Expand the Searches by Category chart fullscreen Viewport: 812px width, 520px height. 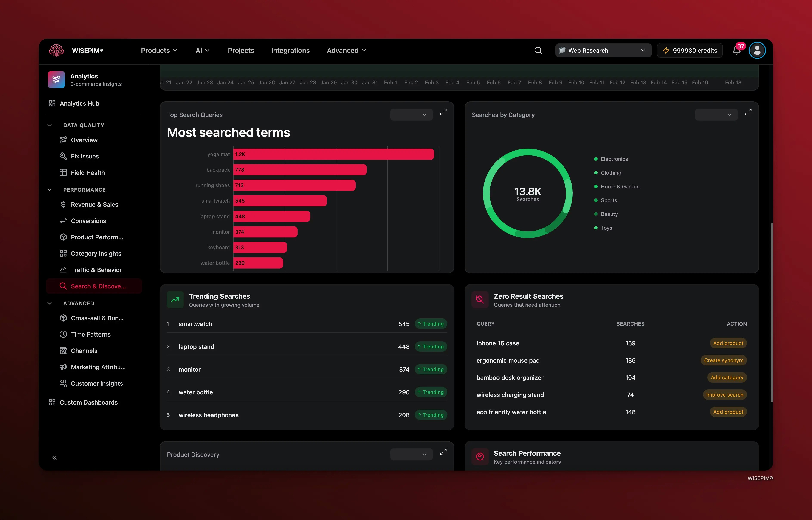click(748, 112)
